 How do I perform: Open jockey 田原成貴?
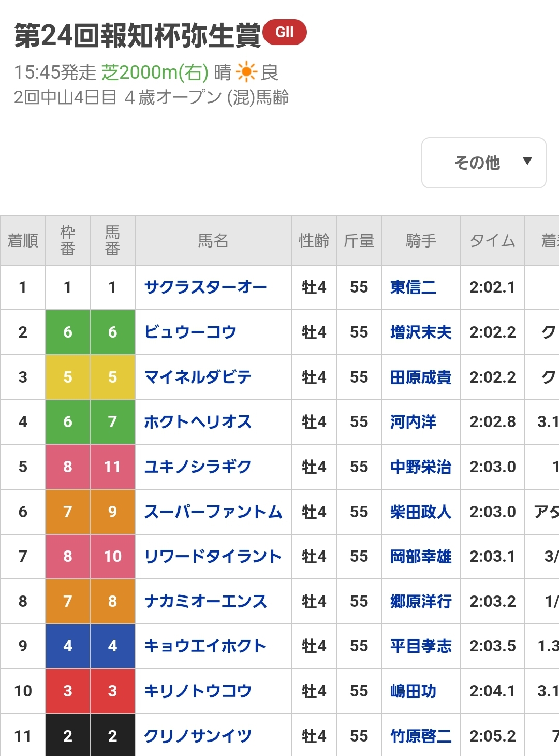tap(421, 377)
